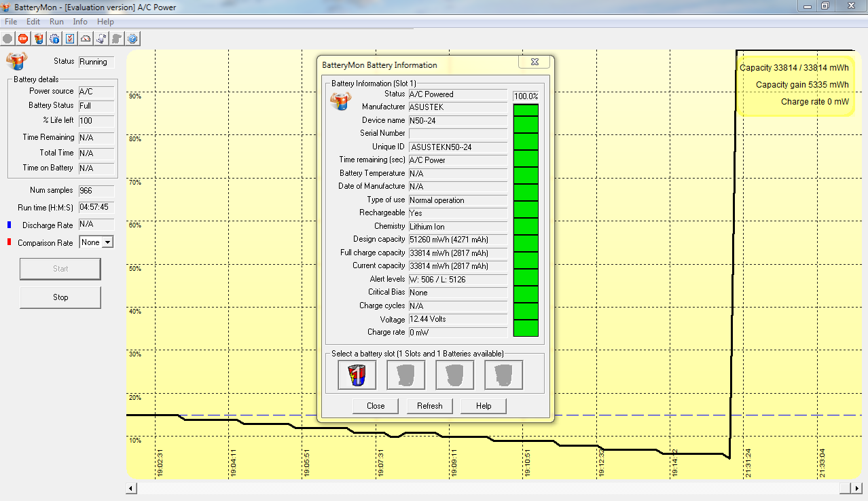This screenshot has width=868, height=501.
Task: Click the dialog's Help button
Action: point(484,406)
